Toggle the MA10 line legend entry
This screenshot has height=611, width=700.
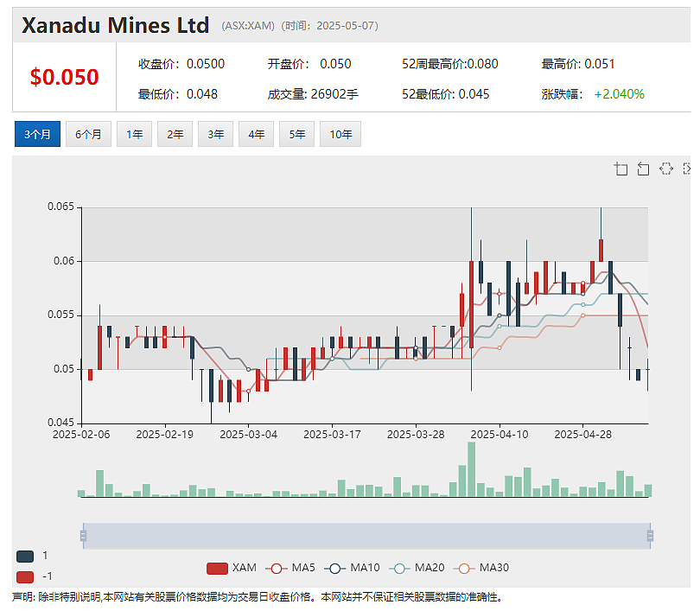352,568
